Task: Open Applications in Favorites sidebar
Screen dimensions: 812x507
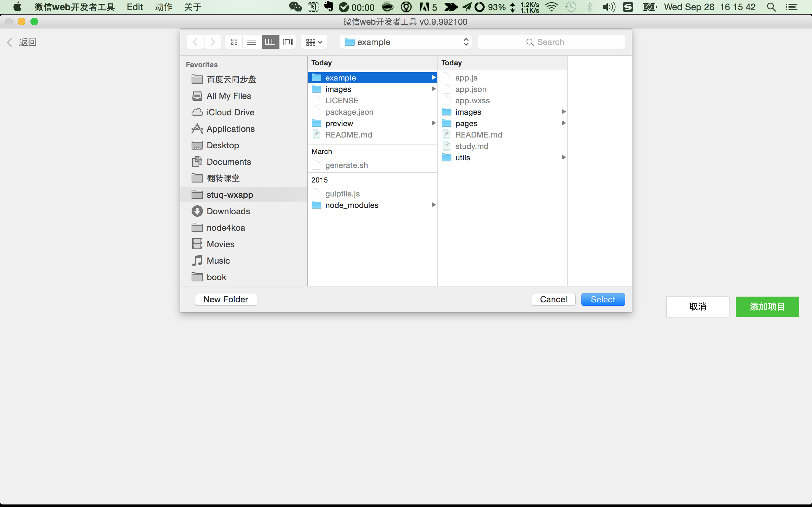Action: tap(231, 129)
